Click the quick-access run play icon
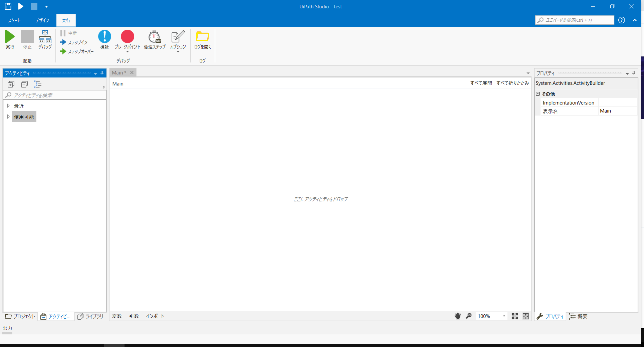 pyautogui.click(x=21, y=6)
